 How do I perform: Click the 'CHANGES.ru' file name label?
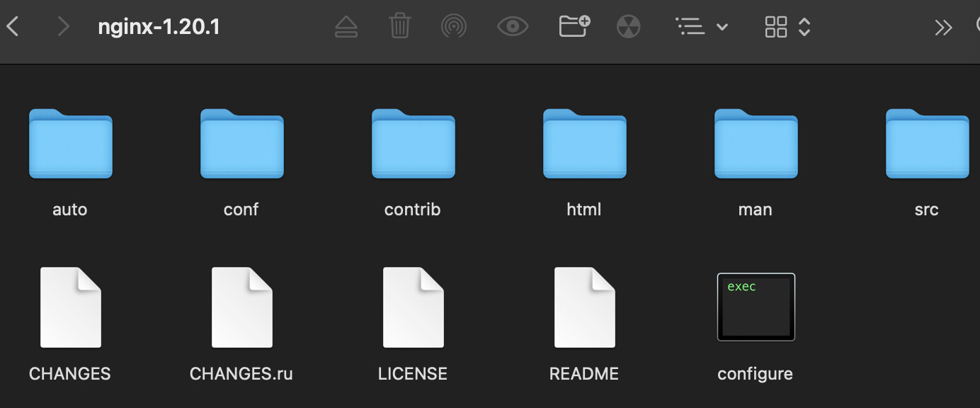(241, 374)
